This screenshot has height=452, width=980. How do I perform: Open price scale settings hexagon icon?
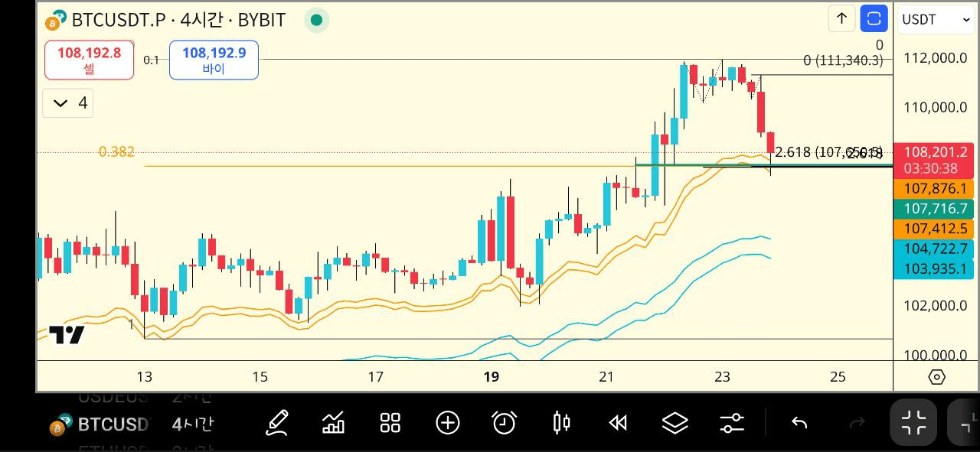pos(936,377)
